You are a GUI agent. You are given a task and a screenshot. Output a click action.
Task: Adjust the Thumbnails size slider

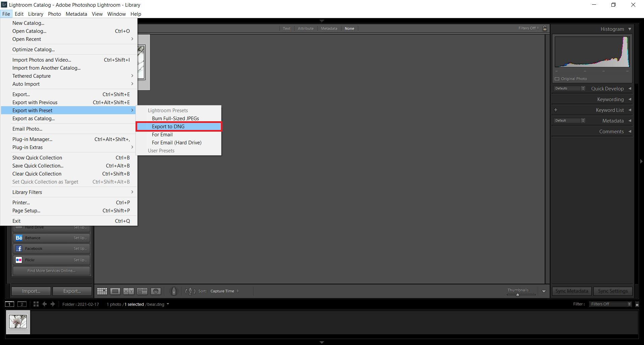518,295
